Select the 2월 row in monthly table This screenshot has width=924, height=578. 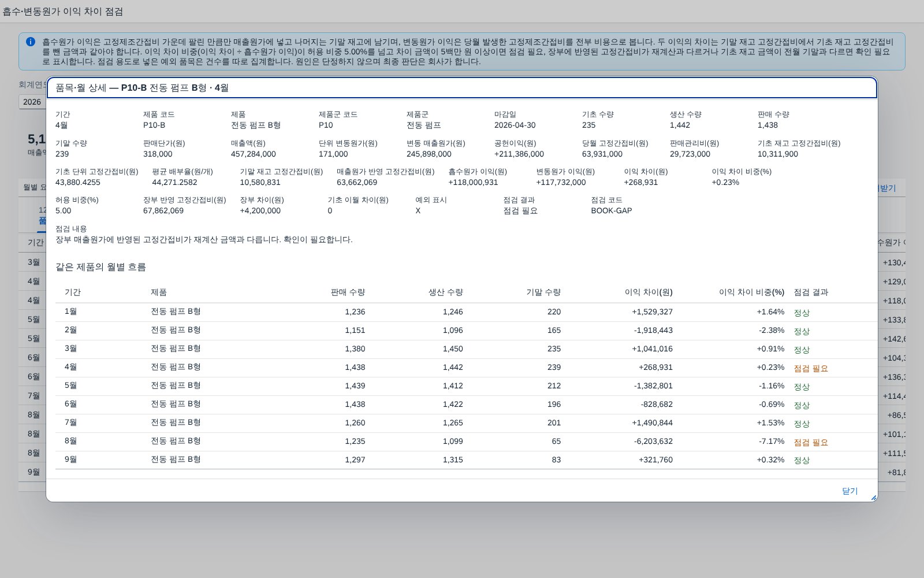[x=466, y=330]
